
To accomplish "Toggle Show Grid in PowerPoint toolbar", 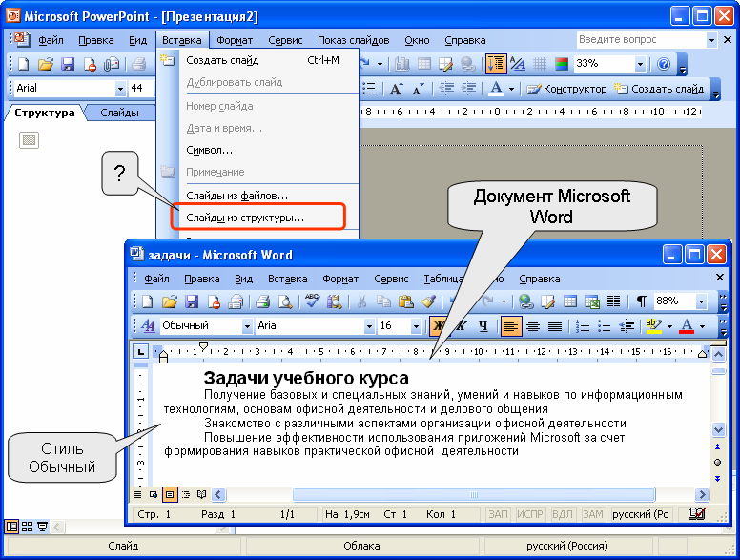I will pyautogui.click(x=540, y=63).
